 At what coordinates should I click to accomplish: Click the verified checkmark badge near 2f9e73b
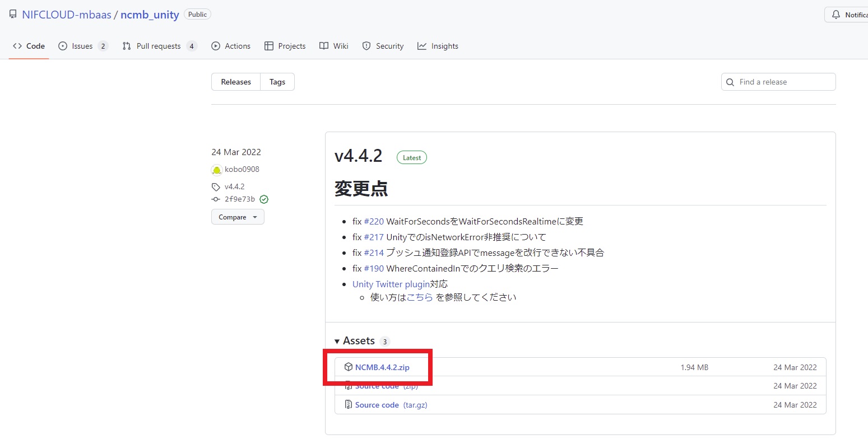[x=263, y=199]
